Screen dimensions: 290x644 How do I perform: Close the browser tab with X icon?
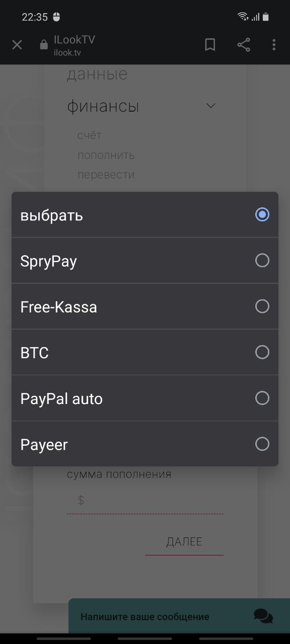[x=17, y=45]
